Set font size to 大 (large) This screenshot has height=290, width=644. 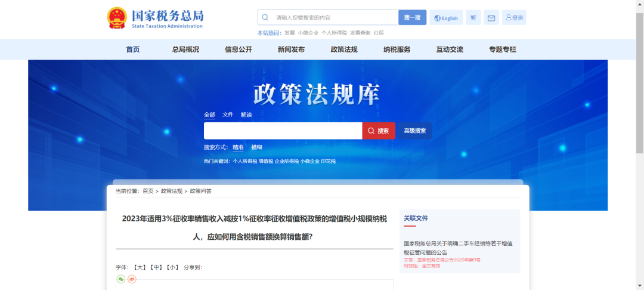coord(140,267)
